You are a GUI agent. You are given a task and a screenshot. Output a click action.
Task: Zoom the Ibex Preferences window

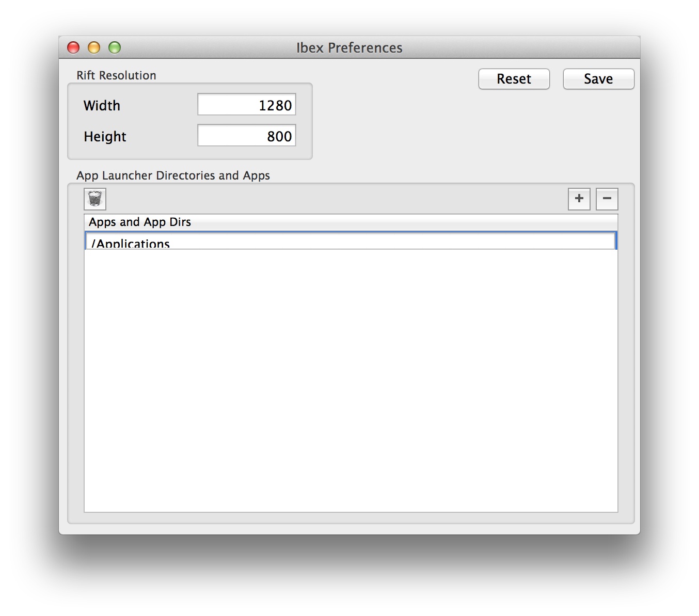(x=115, y=47)
